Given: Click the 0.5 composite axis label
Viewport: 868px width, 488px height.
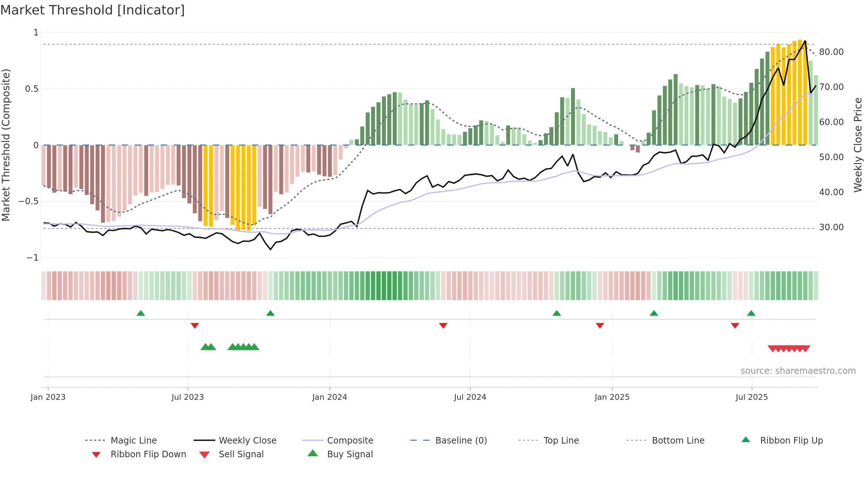Looking at the screenshot, I should pos(32,89).
